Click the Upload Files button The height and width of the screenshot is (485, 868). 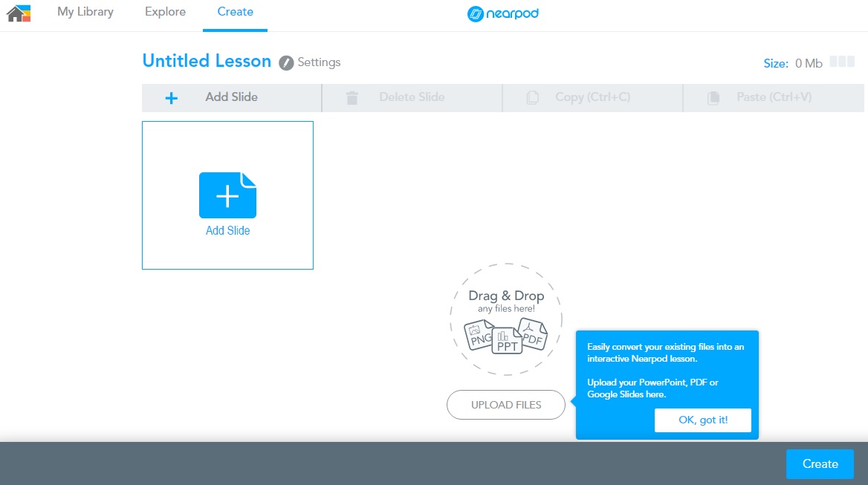pyautogui.click(x=505, y=404)
